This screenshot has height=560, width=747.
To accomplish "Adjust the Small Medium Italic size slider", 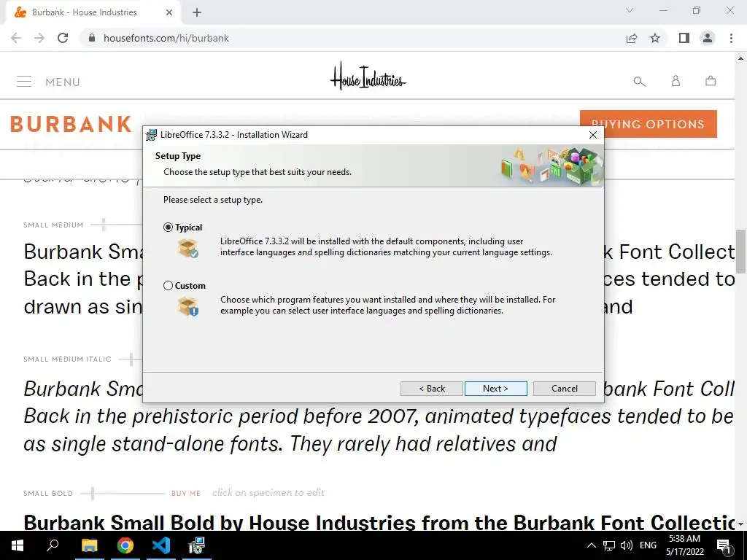I will (131, 359).
